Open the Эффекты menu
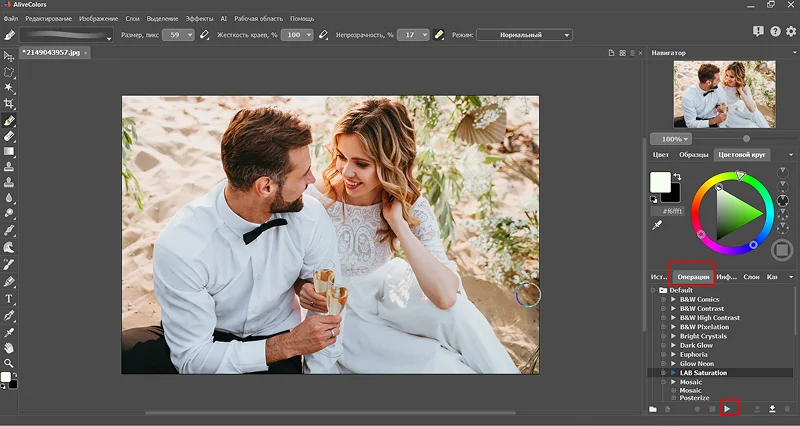Viewport: 800px width, 426px height. point(198,18)
